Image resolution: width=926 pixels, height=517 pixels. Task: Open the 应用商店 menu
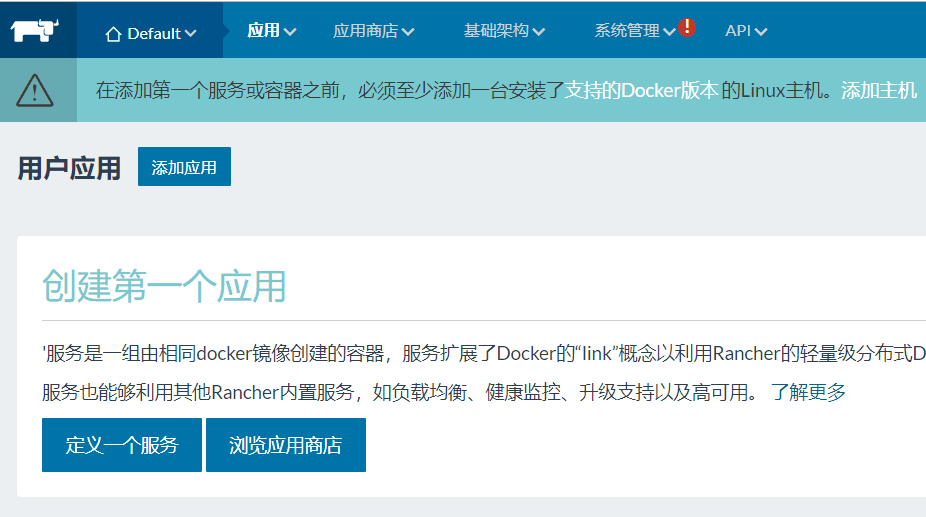pos(373,31)
